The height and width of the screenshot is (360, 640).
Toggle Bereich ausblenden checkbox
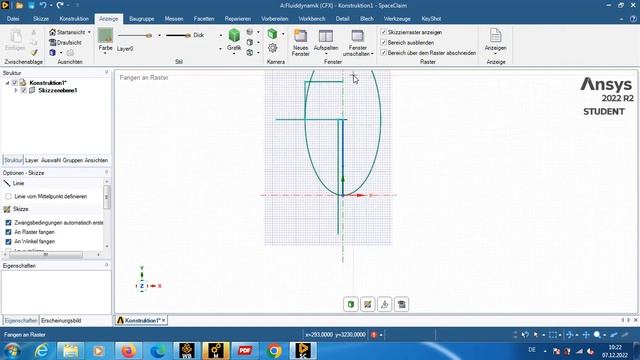click(x=383, y=42)
